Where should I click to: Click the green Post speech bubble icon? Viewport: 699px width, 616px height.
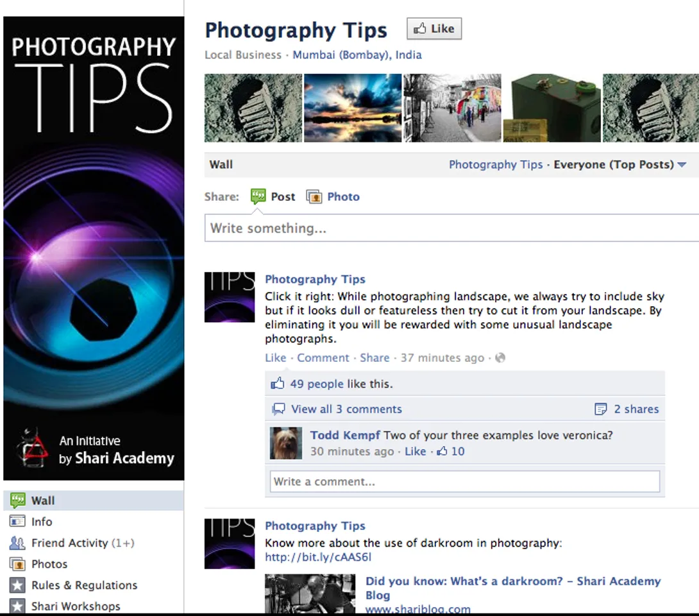(258, 196)
